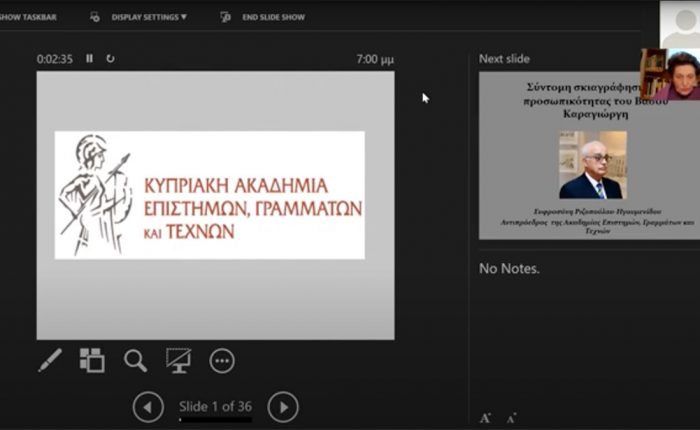
Task: Click the next slide preview thumbnail
Action: pos(589,156)
